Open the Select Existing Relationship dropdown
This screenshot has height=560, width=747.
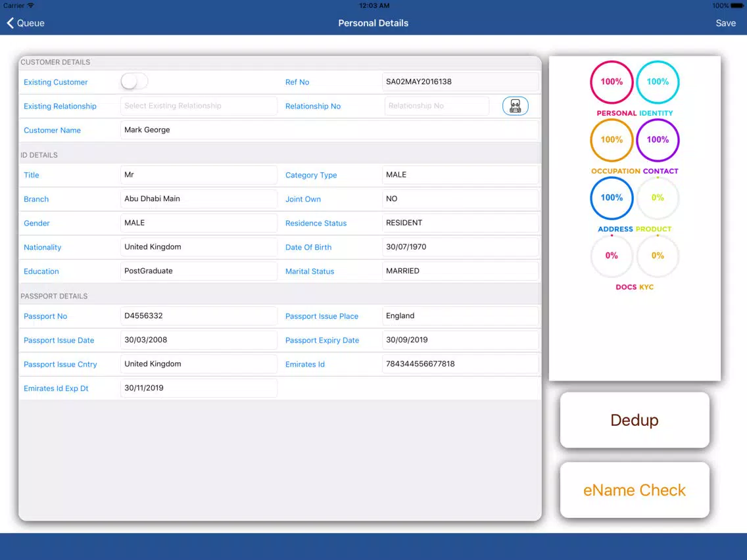pyautogui.click(x=199, y=106)
